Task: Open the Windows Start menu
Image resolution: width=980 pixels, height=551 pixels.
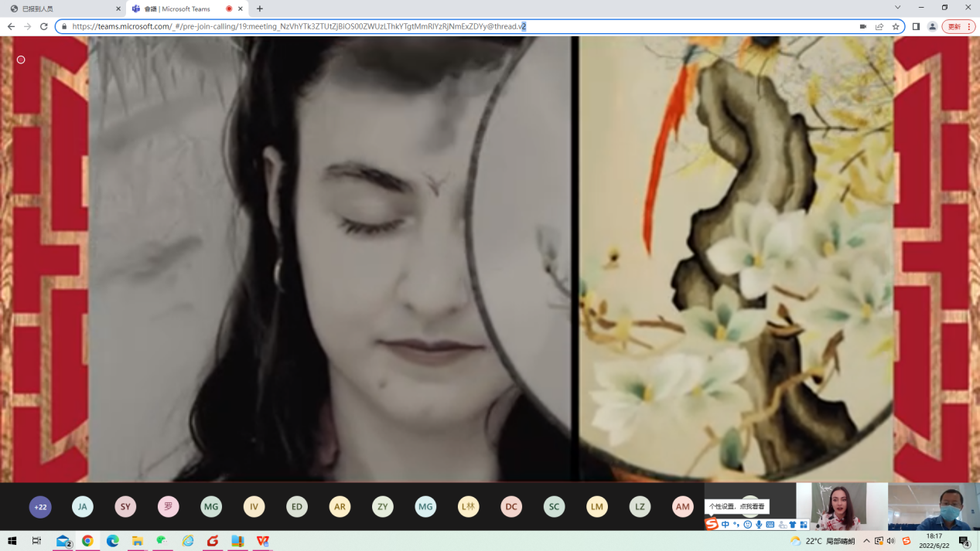Action: 12,541
